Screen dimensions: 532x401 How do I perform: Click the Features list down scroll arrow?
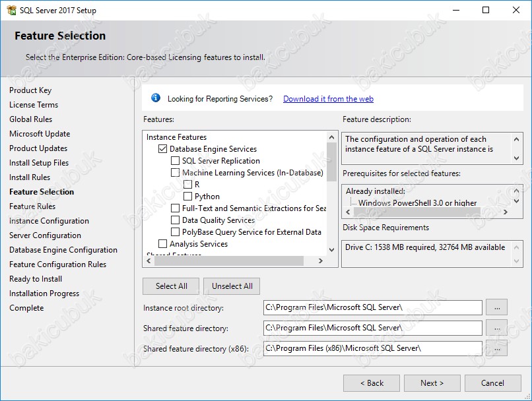pos(331,250)
